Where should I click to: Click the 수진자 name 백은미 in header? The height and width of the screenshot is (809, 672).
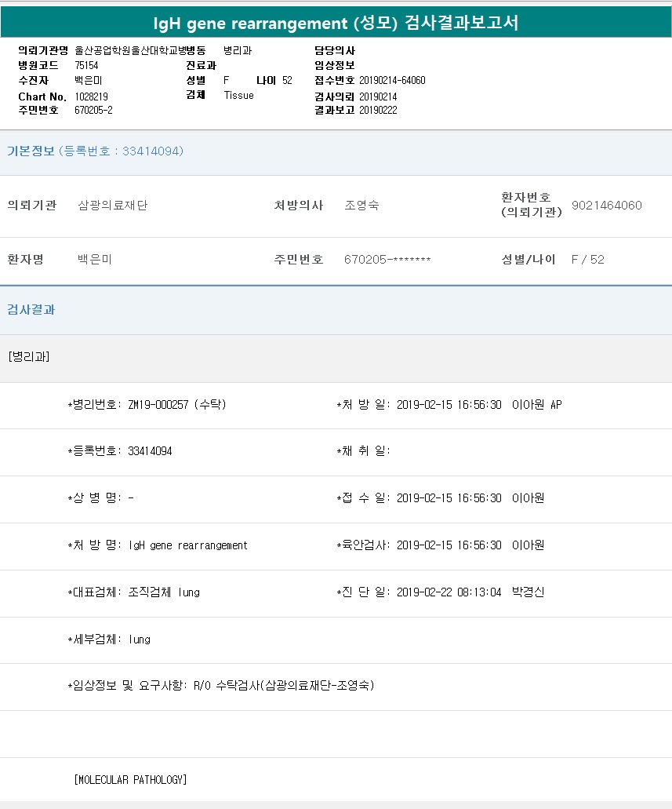89,81
